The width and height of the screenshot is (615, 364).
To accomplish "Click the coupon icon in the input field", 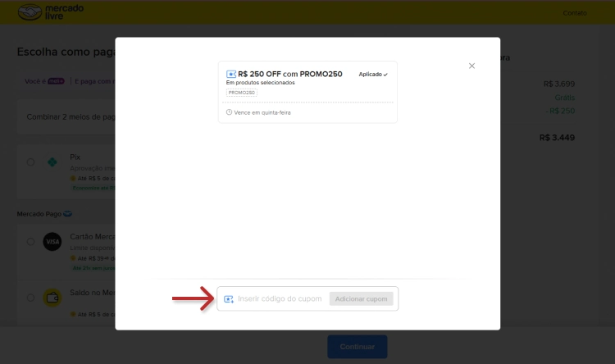I will 229,299.
